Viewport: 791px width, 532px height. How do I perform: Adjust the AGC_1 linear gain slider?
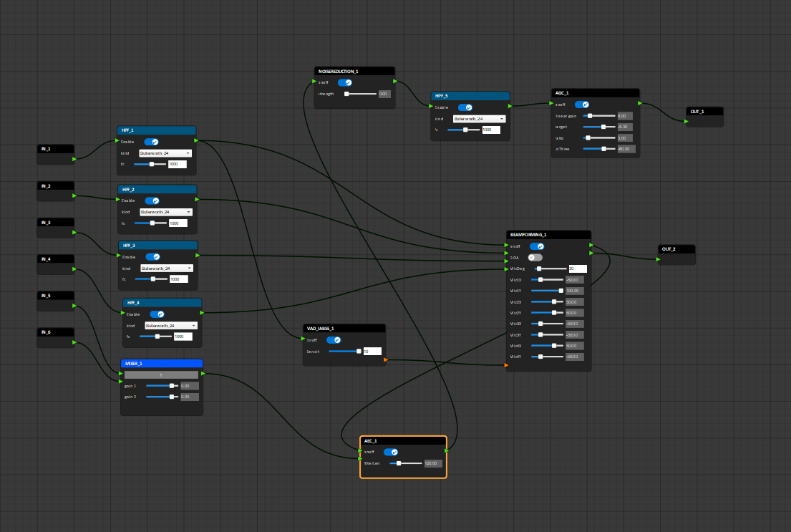click(599, 115)
